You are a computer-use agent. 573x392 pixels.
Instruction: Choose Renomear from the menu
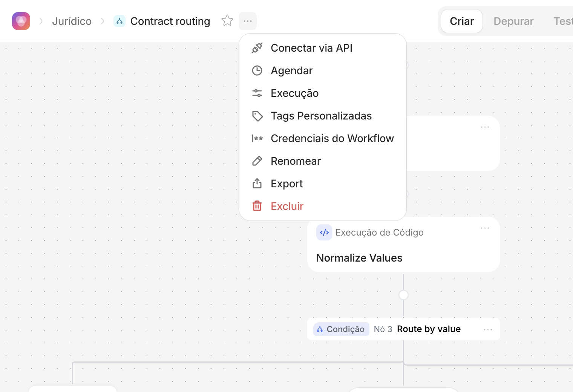pos(323,161)
